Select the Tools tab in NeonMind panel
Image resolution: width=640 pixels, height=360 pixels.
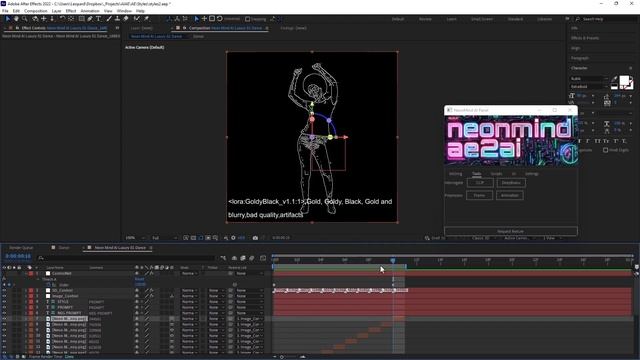pos(476,174)
